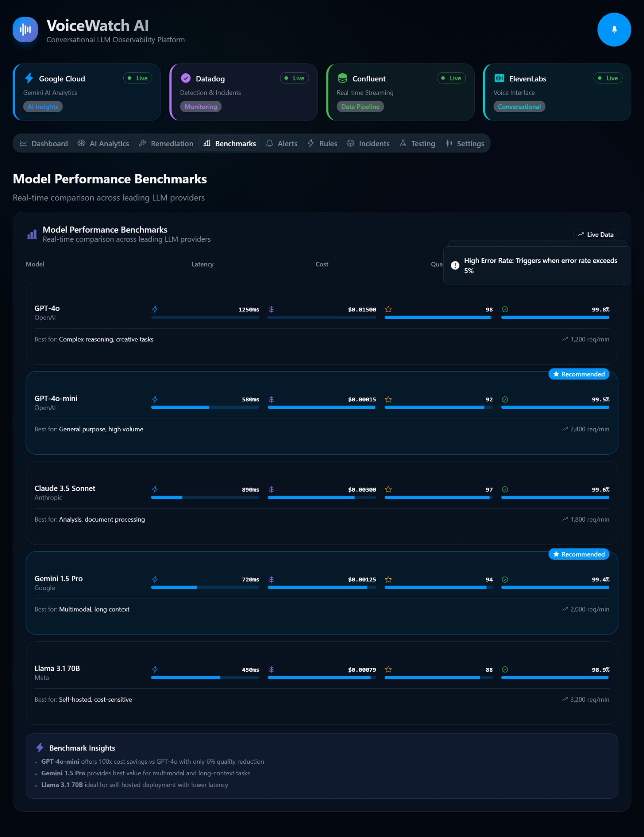Screen dimensions: 644x837
Task: Click the GPT-4o-mini quality star icon
Action: click(388, 399)
